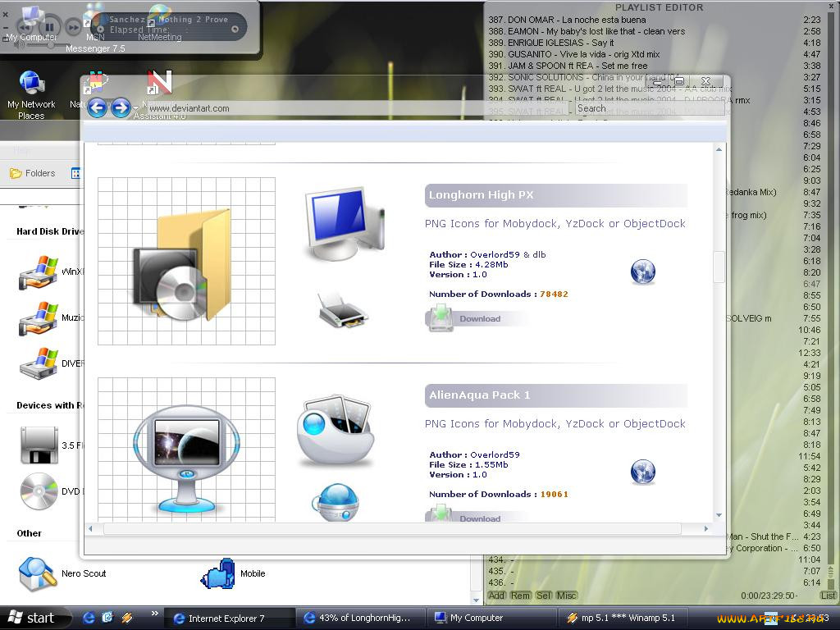Go back with the blue browser Back arrow
The height and width of the screenshot is (630, 840).
pyautogui.click(x=97, y=108)
